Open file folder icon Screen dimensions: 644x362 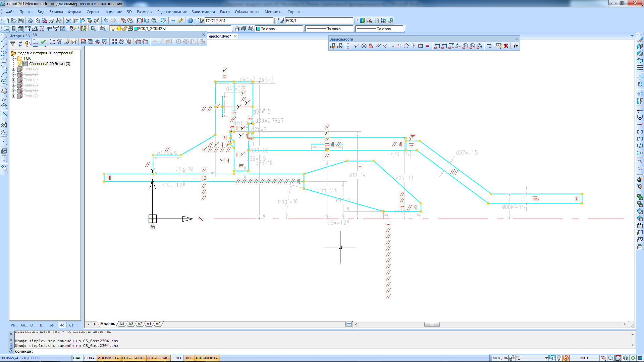coord(14,21)
